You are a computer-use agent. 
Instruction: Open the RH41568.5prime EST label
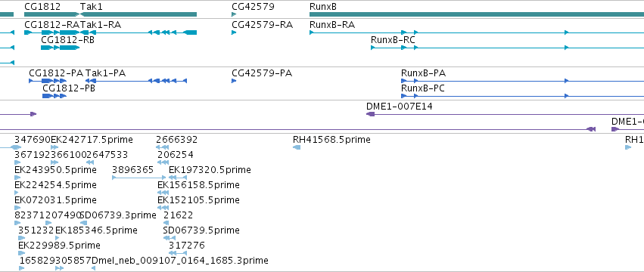coord(331,140)
